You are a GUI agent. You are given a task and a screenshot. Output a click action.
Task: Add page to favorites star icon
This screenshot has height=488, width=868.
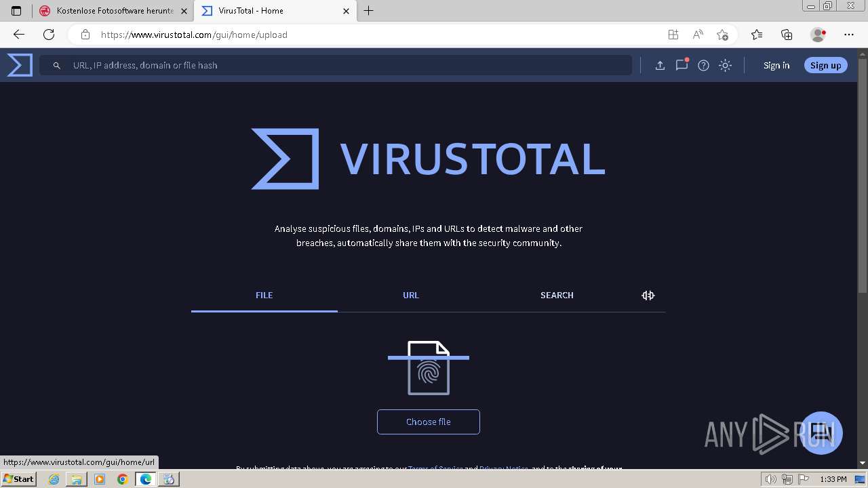pos(722,35)
